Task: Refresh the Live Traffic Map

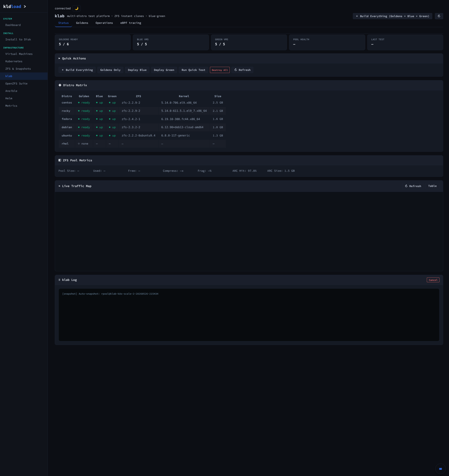Action: pyautogui.click(x=413, y=186)
